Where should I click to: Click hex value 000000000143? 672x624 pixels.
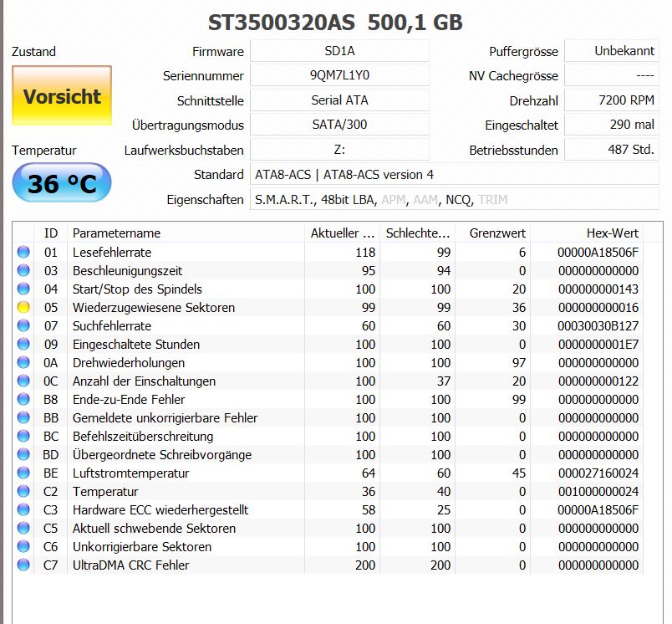coord(598,289)
